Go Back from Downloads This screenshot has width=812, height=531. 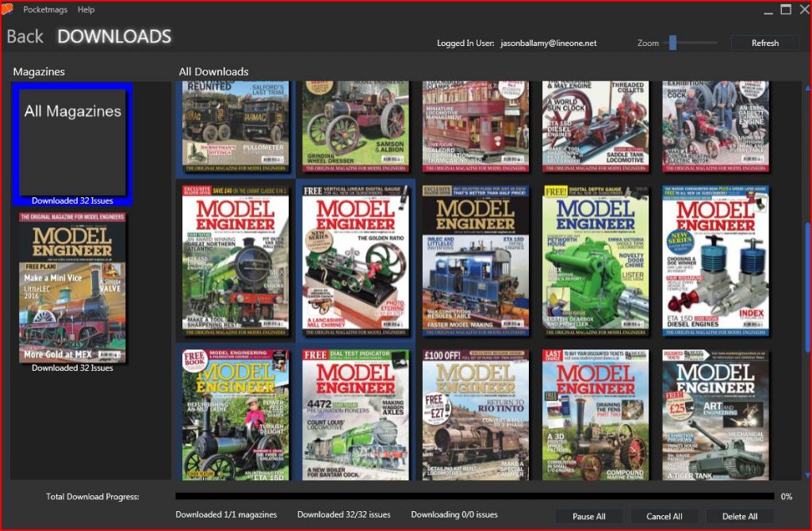25,36
